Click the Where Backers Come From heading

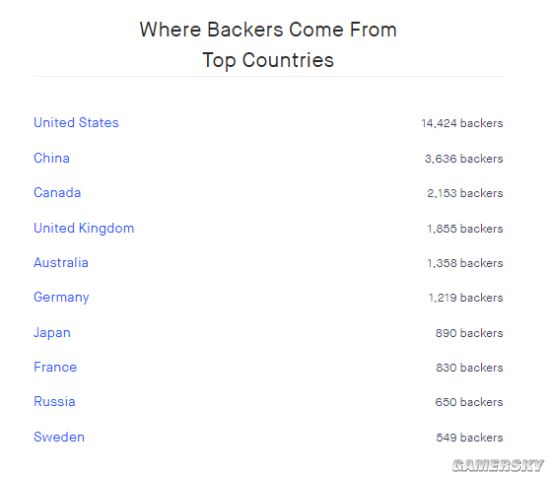tap(268, 29)
